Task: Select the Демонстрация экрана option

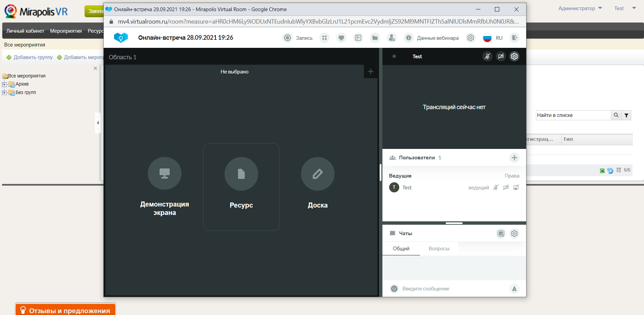Action: (165, 187)
